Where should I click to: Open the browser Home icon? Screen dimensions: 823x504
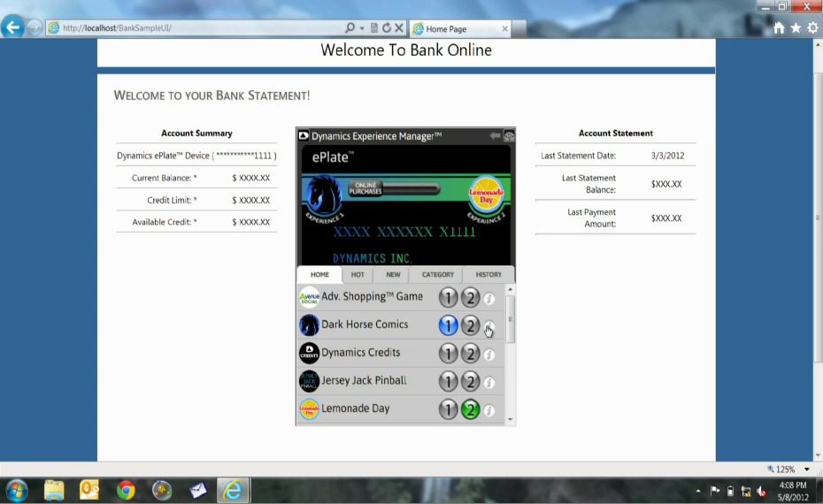click(x=779, y=27)
